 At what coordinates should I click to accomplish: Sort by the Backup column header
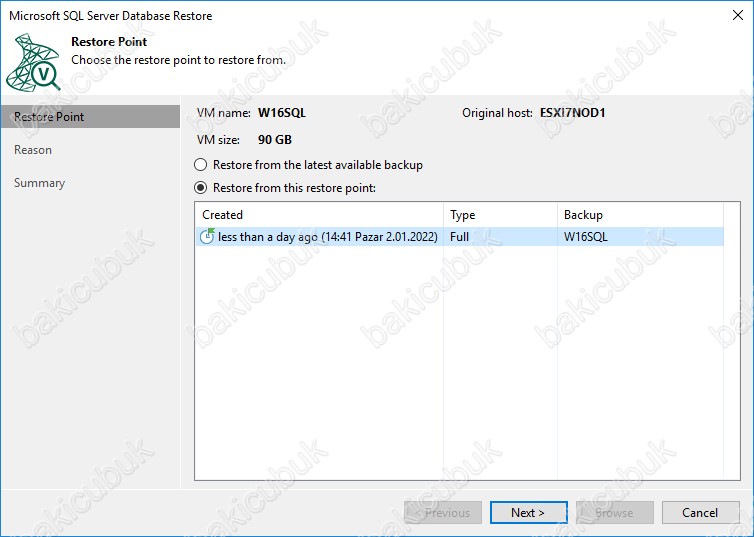coord(640,214)
